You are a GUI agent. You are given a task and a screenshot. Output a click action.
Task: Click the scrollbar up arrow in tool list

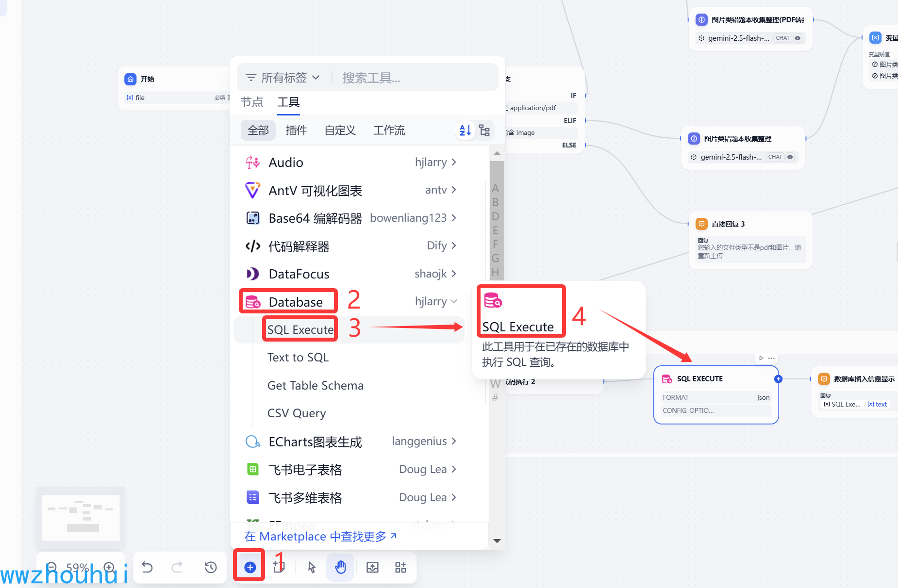(x=497, y=153)
